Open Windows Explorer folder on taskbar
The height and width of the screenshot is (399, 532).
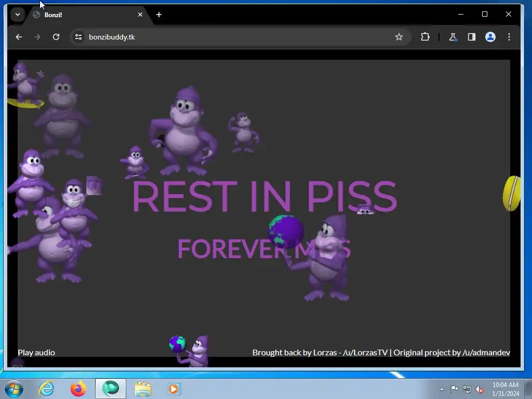click(143, 389)
